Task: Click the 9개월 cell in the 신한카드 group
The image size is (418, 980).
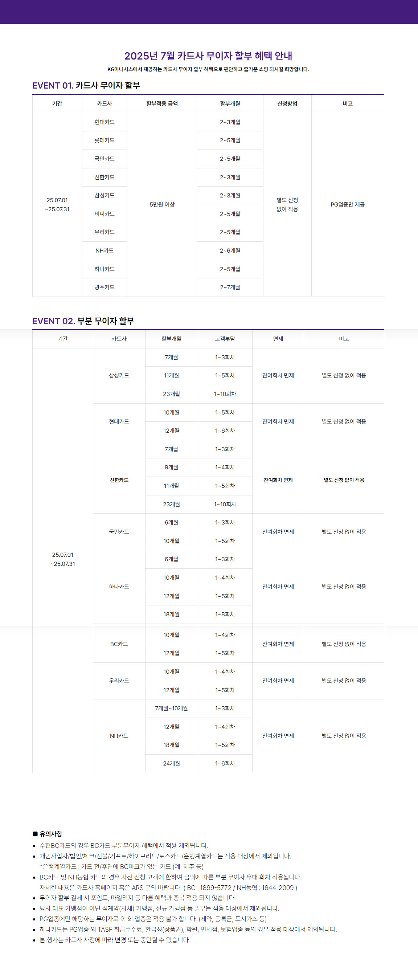Action: click(x=171, y=467)
